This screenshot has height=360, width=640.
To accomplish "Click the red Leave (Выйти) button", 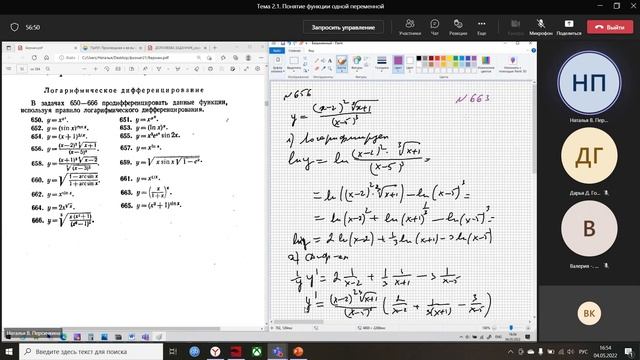I will pyautogui.click(x=610, y=27).
